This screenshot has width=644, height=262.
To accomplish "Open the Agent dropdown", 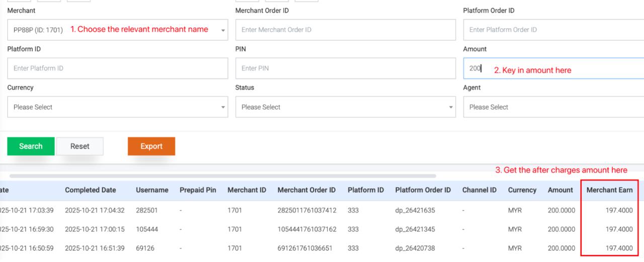I will click(553, 107).
